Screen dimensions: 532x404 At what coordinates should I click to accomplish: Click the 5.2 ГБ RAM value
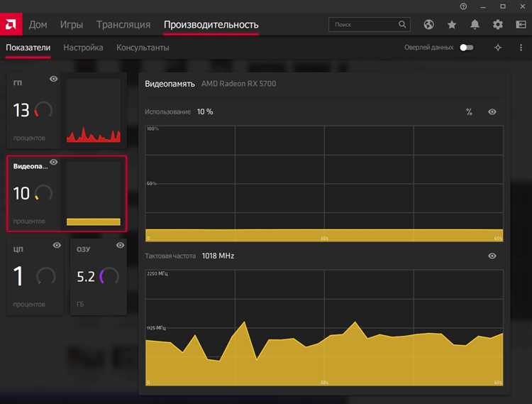(86, 277)
